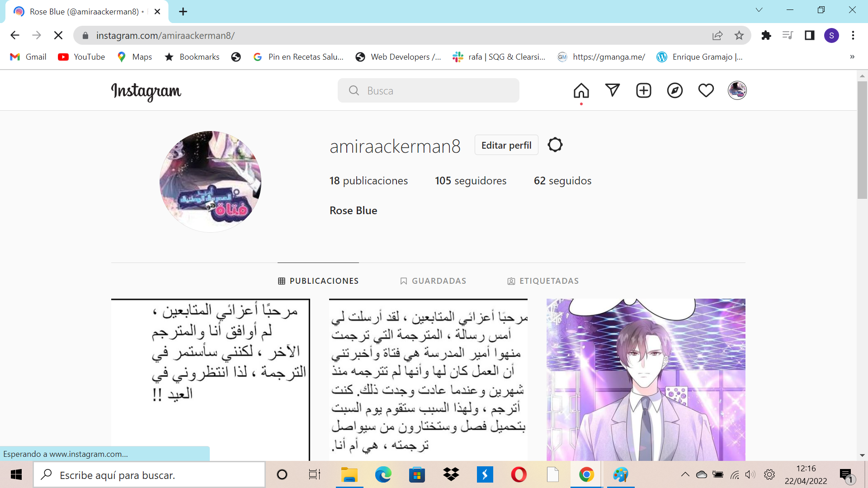Open the Explore compass icon
This screenshot has height=488, width=868.
[x=675, y=90]
